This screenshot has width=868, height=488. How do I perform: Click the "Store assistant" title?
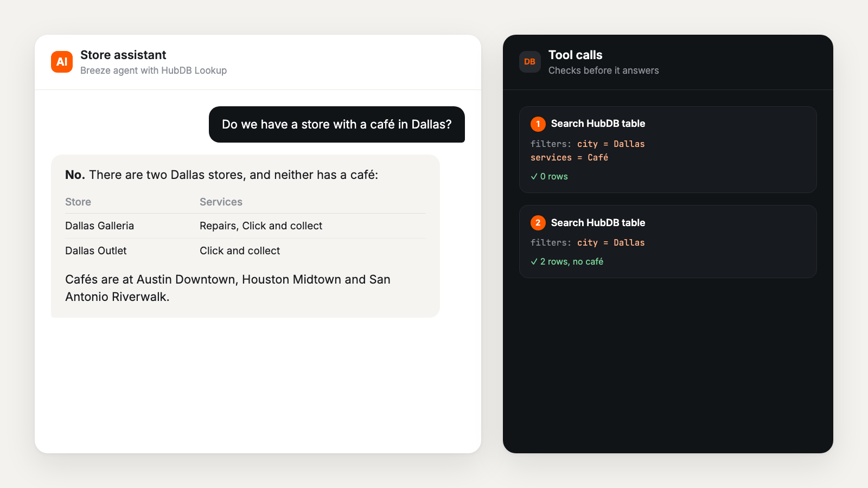pos(123,55)
